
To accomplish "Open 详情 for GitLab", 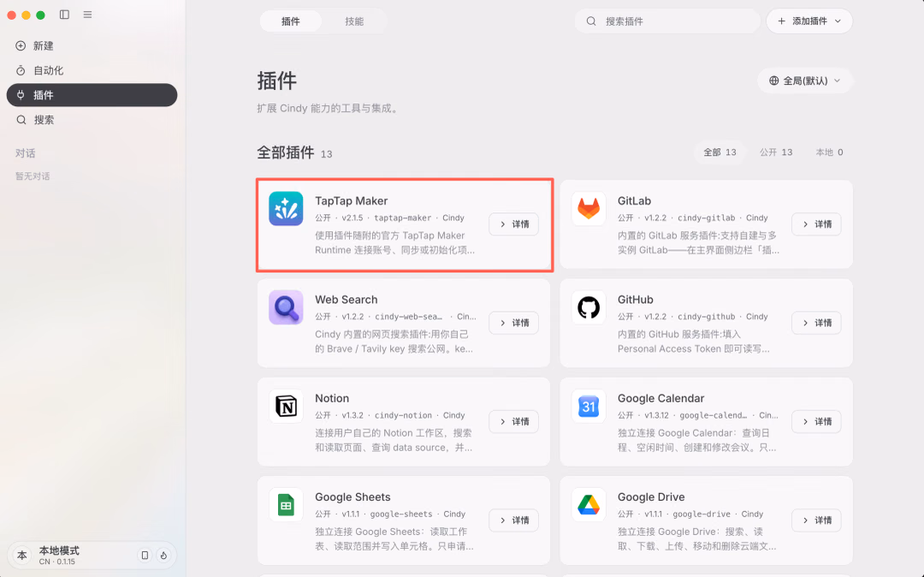I will click(x=817, y=224).
